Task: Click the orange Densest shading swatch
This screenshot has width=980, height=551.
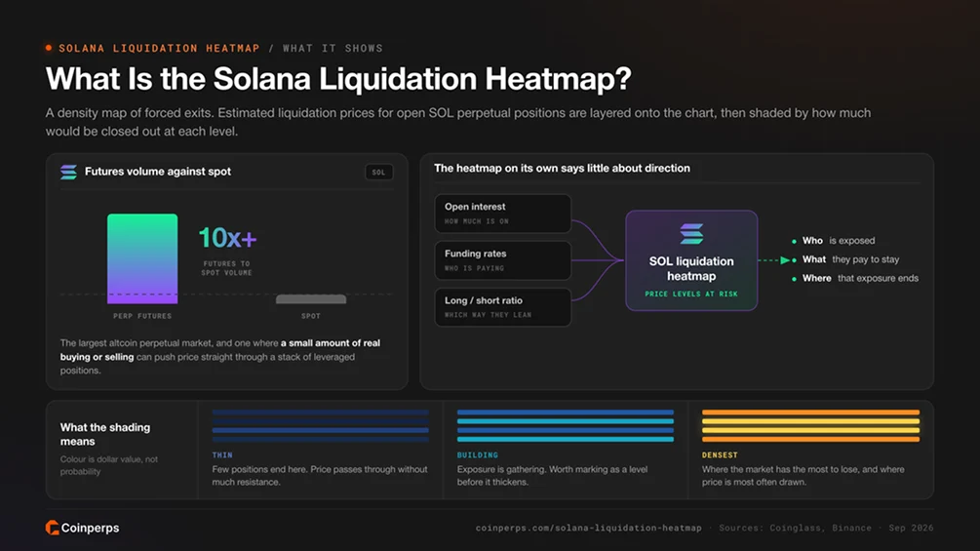Action: (810, 426)
